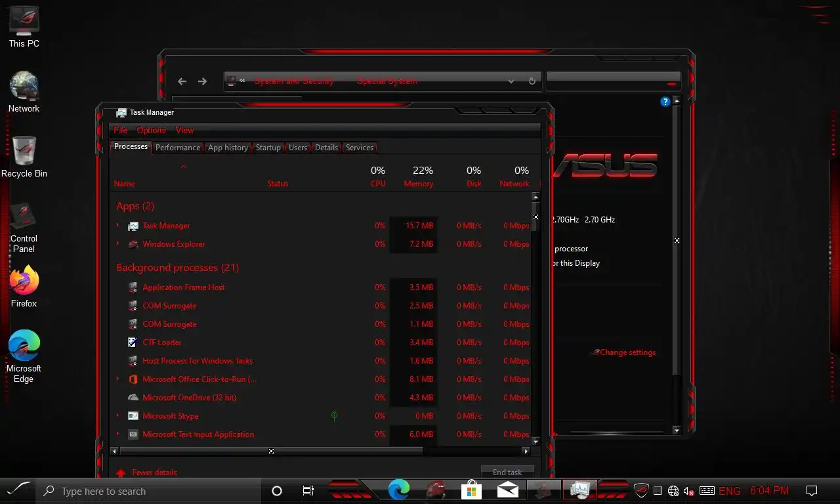840x504 pixels.
Task: Select Task Manager taskbar button
Action: [580, 490]
